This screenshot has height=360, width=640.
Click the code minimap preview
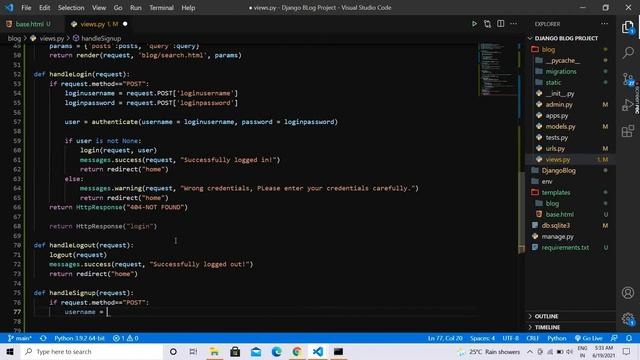tap(497, 69)
